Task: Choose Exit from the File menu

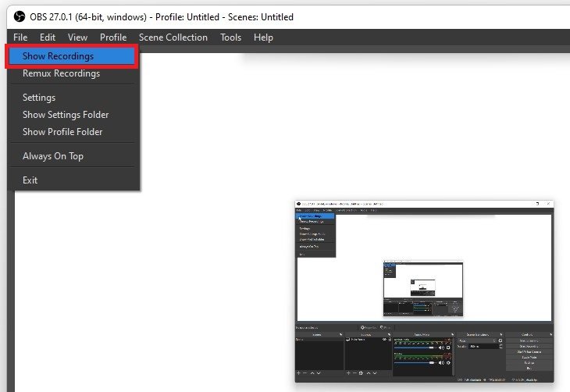Action: [x=72, y=180]
